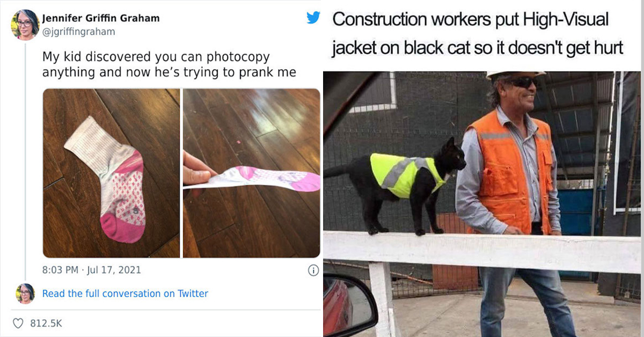
Task: Click small avatar beside full conversation link
Action: (25, 294)
